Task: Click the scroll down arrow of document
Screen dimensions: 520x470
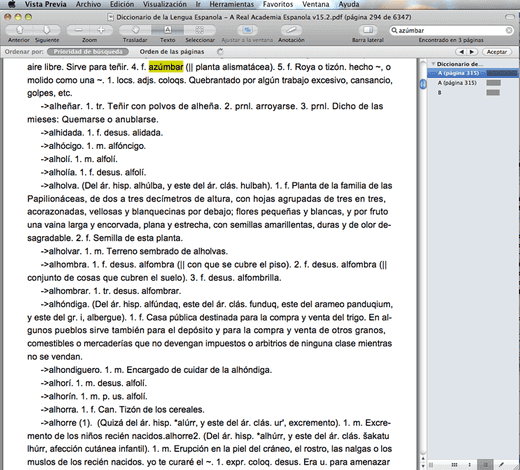Action: [423, 466]
